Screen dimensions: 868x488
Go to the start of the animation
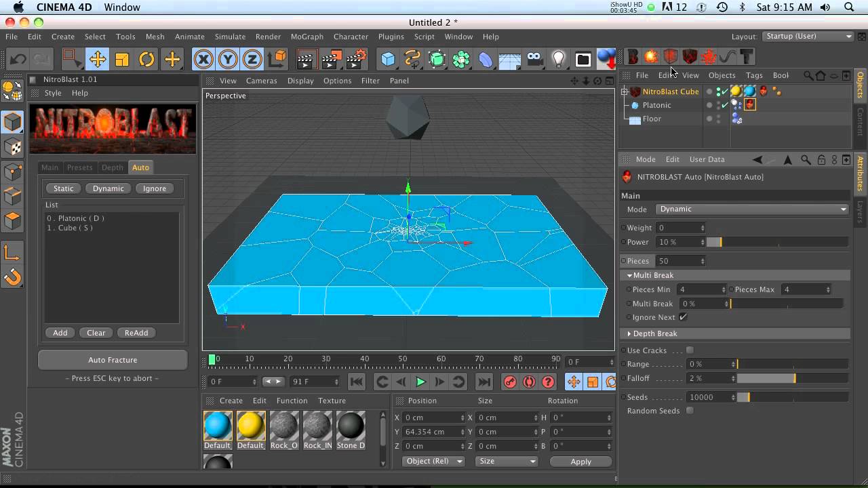[357, 382]
